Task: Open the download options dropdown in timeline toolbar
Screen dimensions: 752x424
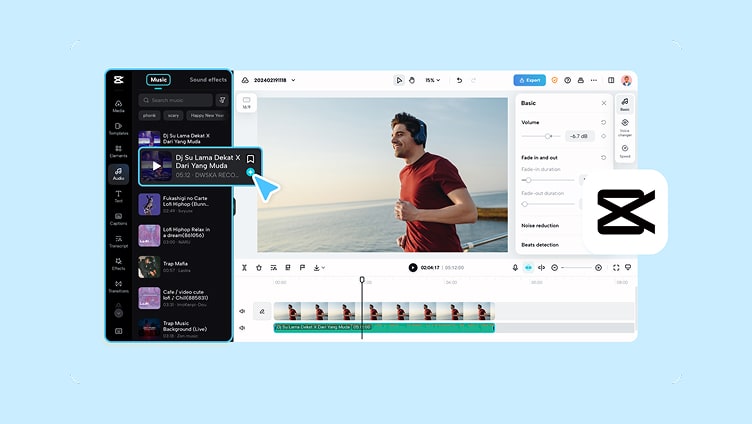Action: 319,268
